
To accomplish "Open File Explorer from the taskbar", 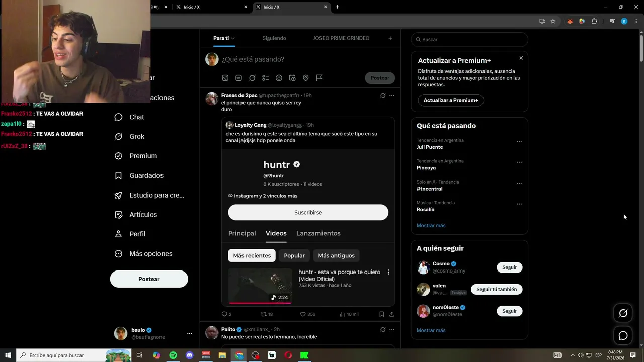I will pos(222,355).
